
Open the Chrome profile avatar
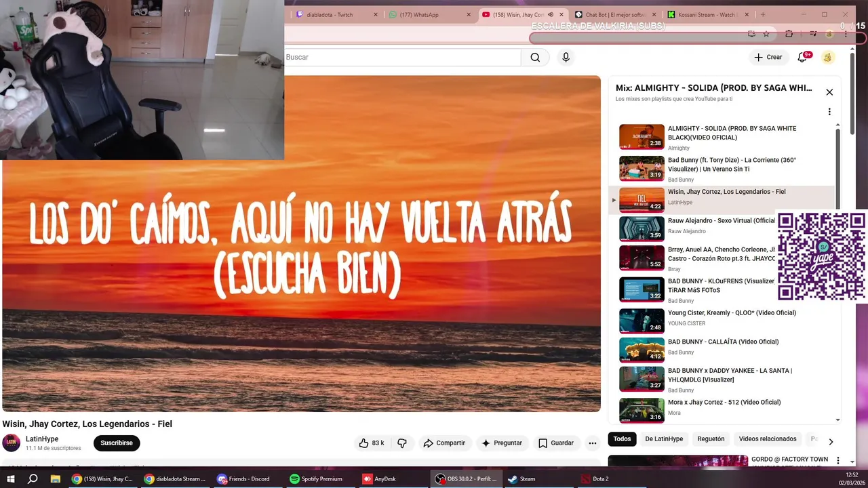coord(829,34)
